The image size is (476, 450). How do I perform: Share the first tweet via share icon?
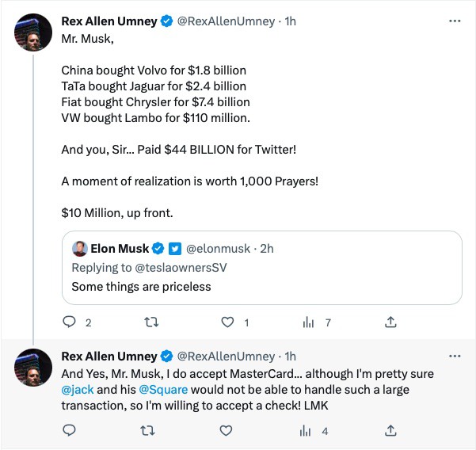[x=390, y=322]
